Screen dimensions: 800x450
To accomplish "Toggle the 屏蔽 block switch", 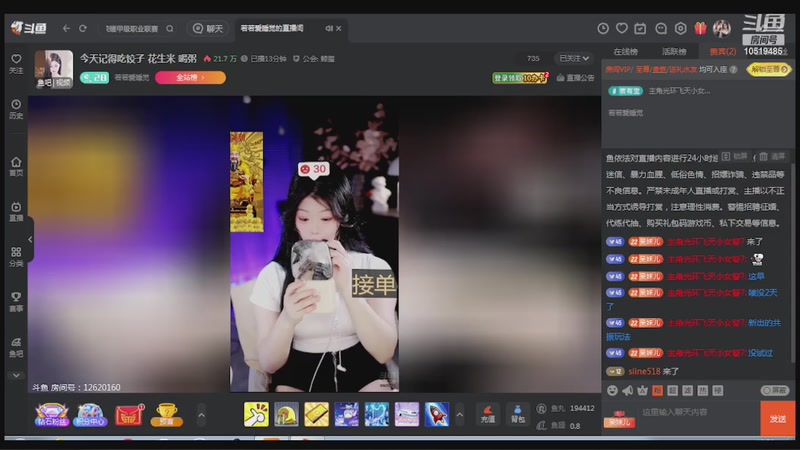I will point(775,390).
